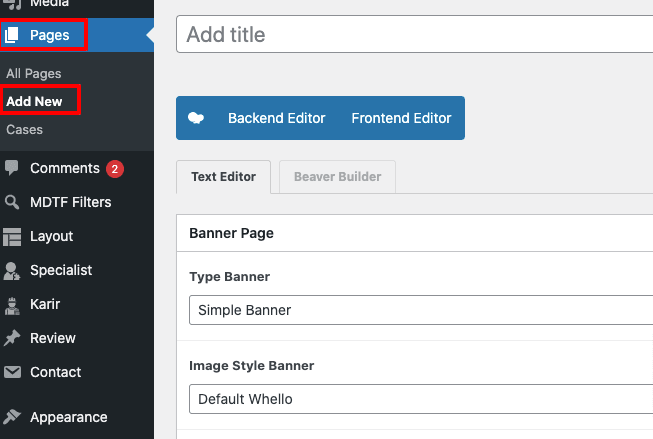Image resolution: width=653 pixels, height=439 pixels.
Task: Open the Cases submenu link
Action: [x=24, y=130]
